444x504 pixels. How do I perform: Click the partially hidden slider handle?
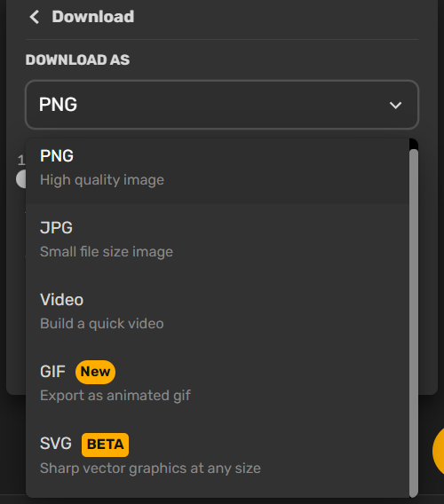click(x=21, y=179)
